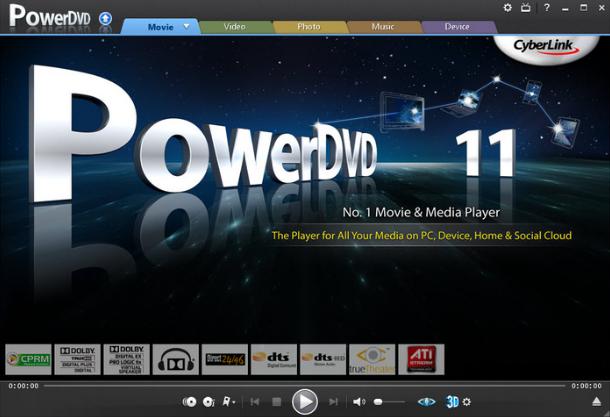The width and height of the screenshot is (610, 417).
Task: Click the Dolby Headphone logo
Action: (176, 359)
